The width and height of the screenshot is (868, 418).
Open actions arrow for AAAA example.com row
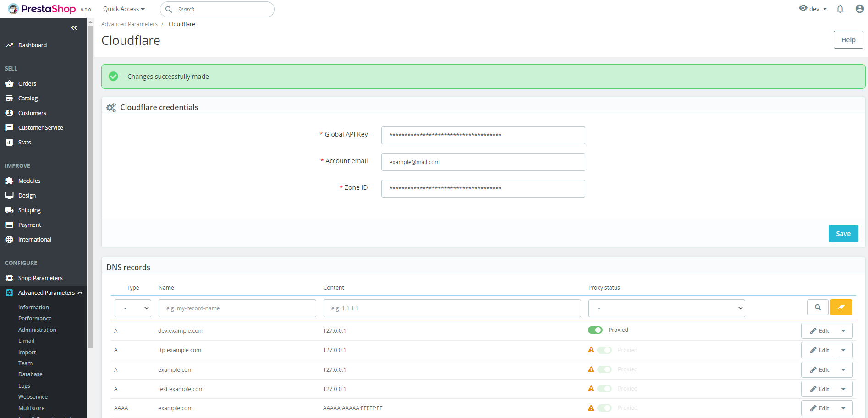(843, 408)
